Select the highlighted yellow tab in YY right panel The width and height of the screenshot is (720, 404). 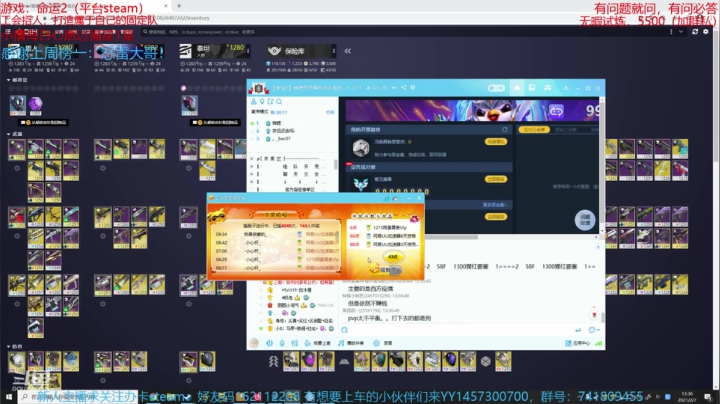(534, 130)
